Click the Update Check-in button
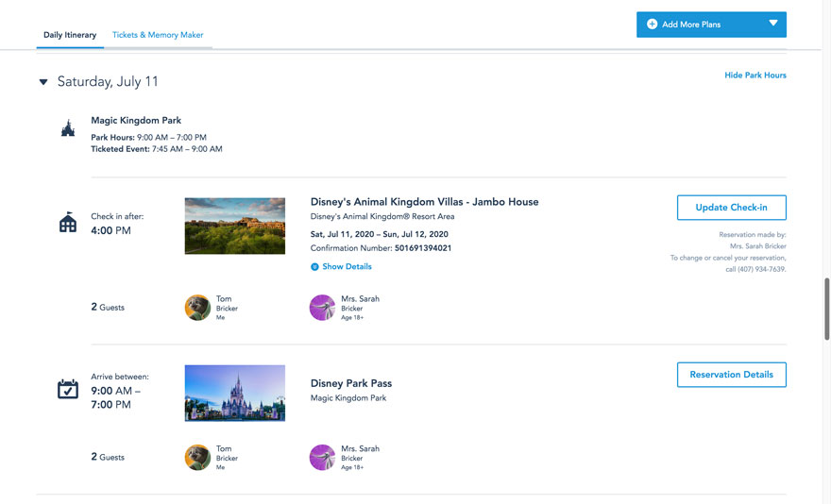831x504 pixels. tap(731, 208)
